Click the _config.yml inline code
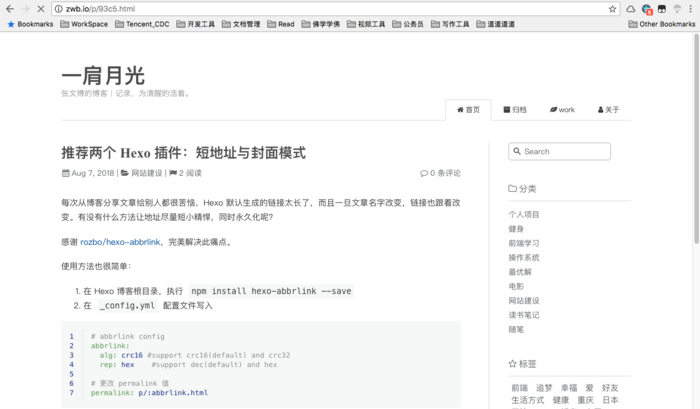Viewport: 700px width, 409px height. [127, 305]
